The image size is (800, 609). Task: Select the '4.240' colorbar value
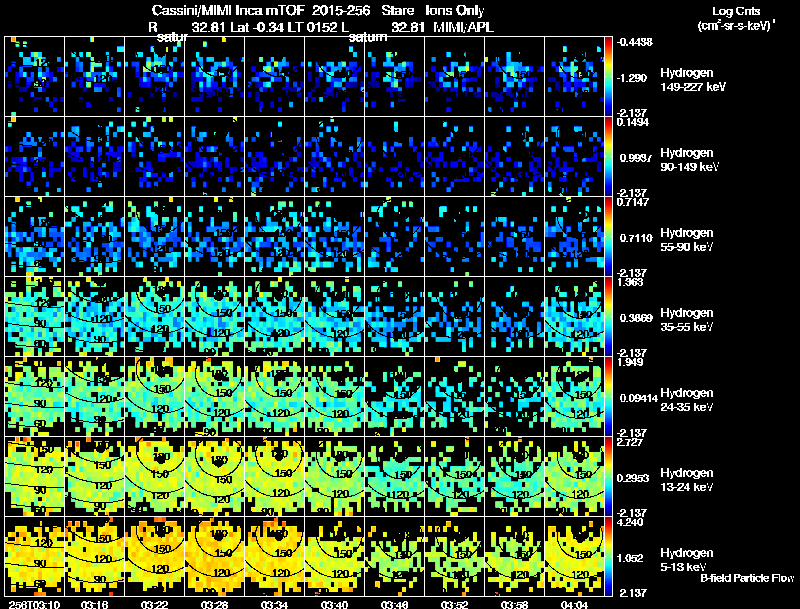630,522
